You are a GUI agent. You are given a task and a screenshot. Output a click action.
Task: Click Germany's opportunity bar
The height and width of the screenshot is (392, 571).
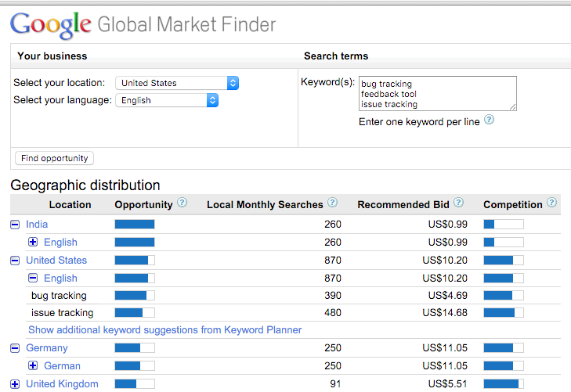tap(135, 348)
